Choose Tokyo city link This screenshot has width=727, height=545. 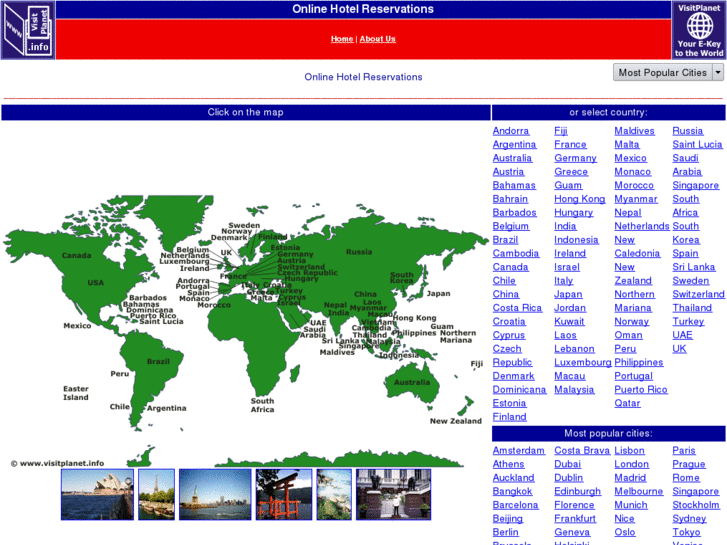click(686, 532)
